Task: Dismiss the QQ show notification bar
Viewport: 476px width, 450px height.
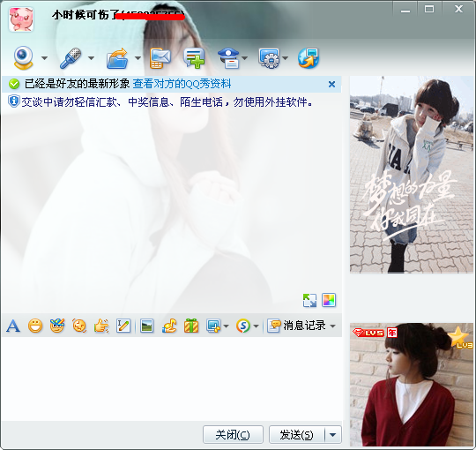Action: pos(331,84)
